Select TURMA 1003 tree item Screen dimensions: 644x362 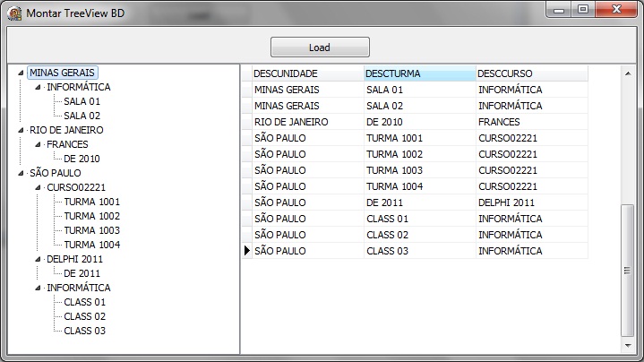click(91, 230)
